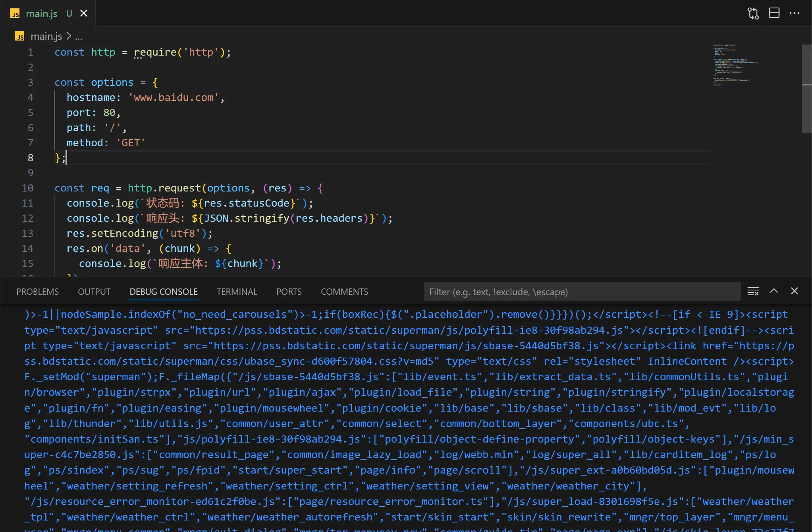Clear the debug console output
The image size is (812, 532).
(x=753, y=291)
